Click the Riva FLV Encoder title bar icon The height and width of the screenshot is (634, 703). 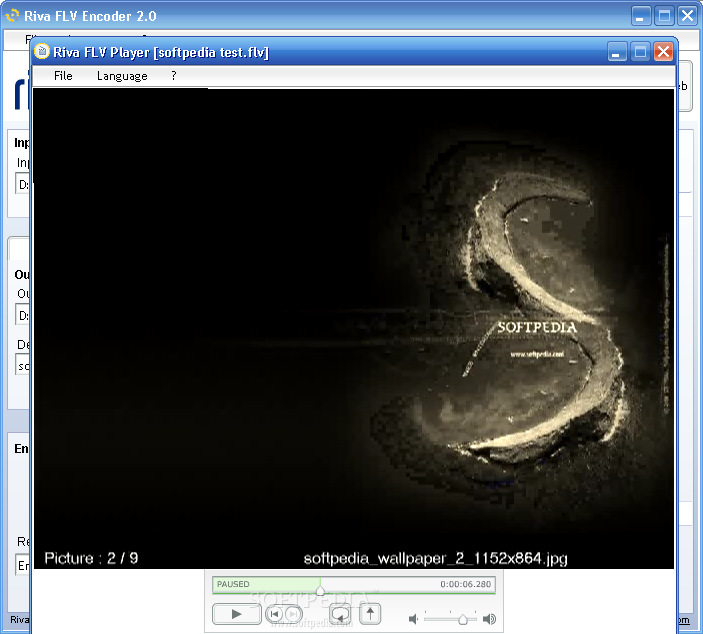12,16
